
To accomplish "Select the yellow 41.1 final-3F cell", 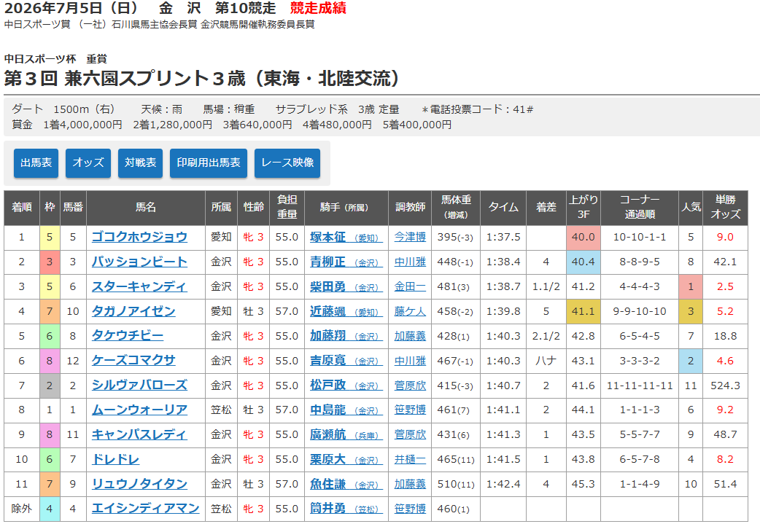I will (x=583, y=311).
